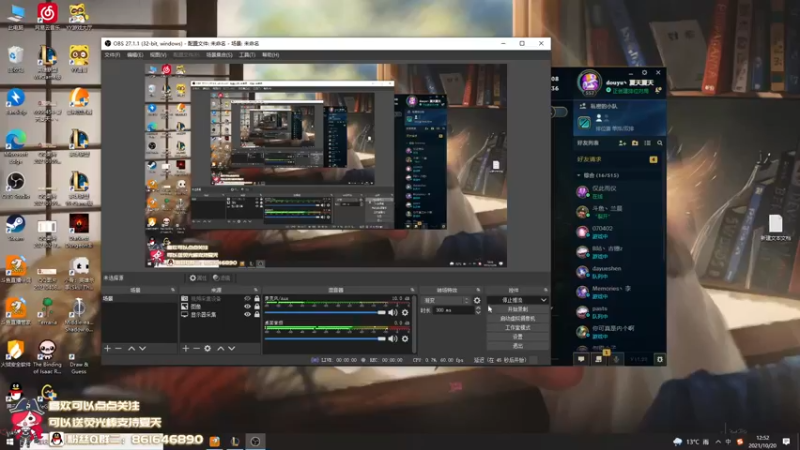The image size is (800, 450).
Task: Click the 启动虚拟摄像机 button
Action: point(518,318)
